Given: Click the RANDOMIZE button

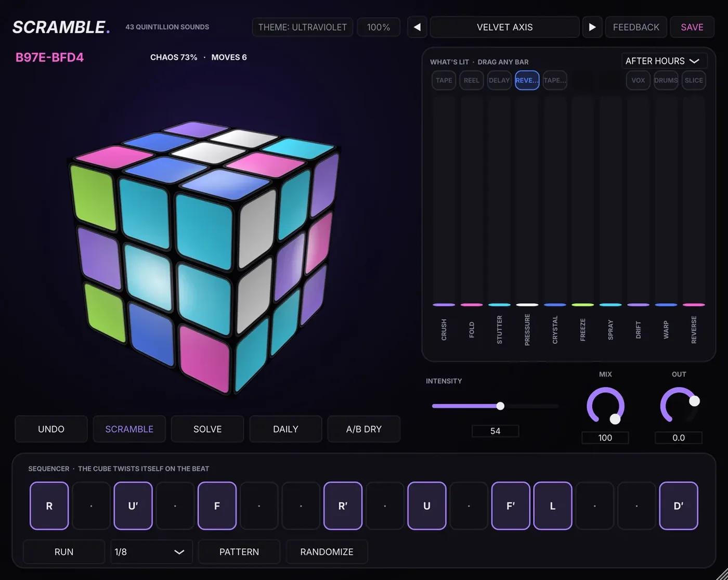Looking at the screenshot, I should click(x=327, y=552).
